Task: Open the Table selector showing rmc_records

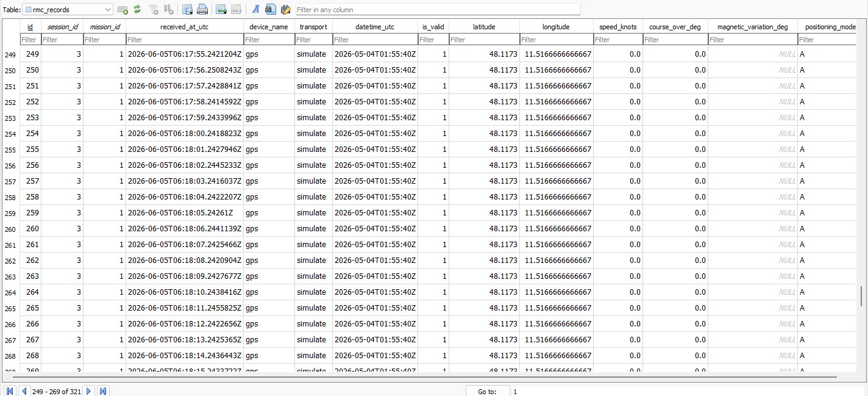Action: coord(68,10)
